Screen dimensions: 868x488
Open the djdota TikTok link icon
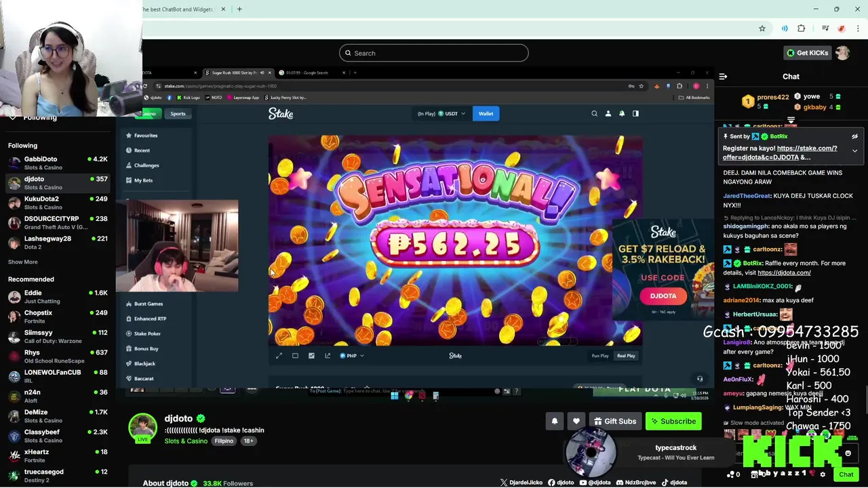[x=665, y=483]
